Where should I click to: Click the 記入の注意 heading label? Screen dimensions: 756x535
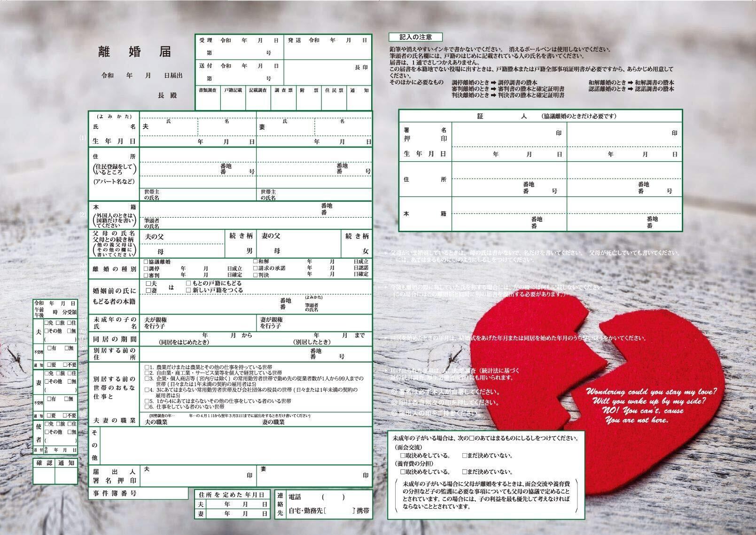click(415, 37)
